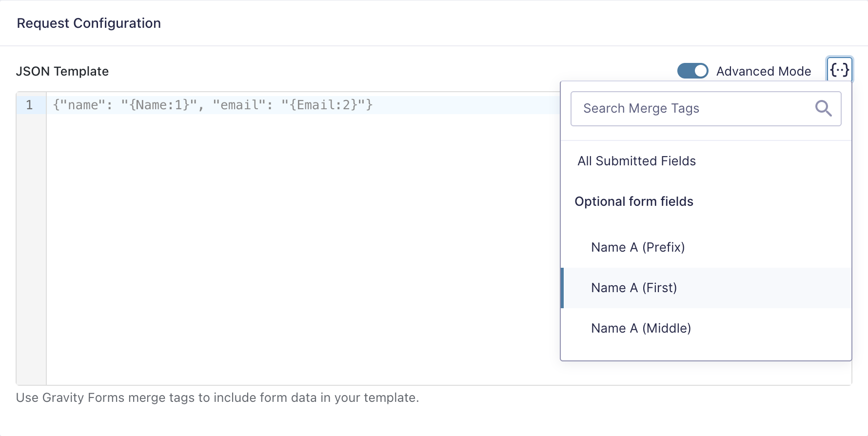Select All Submitted Fields merge tag
Image resolution: width=868 pixels, height=436 pixels.
coord(636,161)
